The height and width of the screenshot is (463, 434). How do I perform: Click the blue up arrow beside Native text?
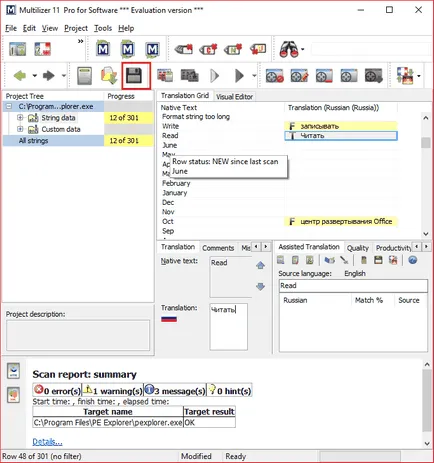click(x=260, y=265)
